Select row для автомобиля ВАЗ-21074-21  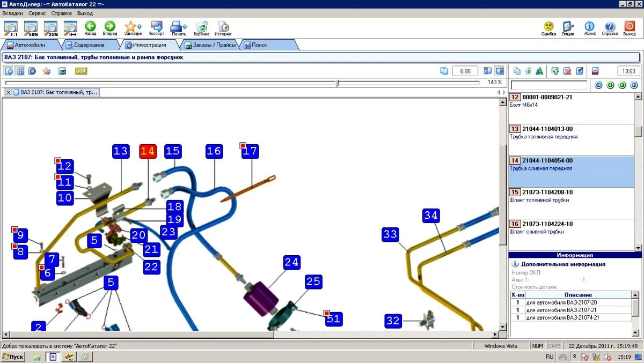pyautogui.click(x=571, y=317)
